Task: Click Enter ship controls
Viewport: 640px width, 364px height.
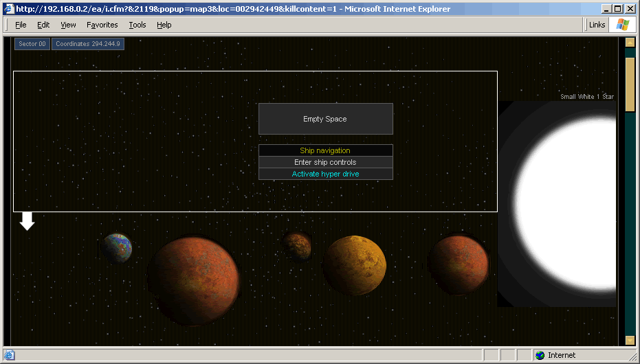Action: tap(325, 162)
